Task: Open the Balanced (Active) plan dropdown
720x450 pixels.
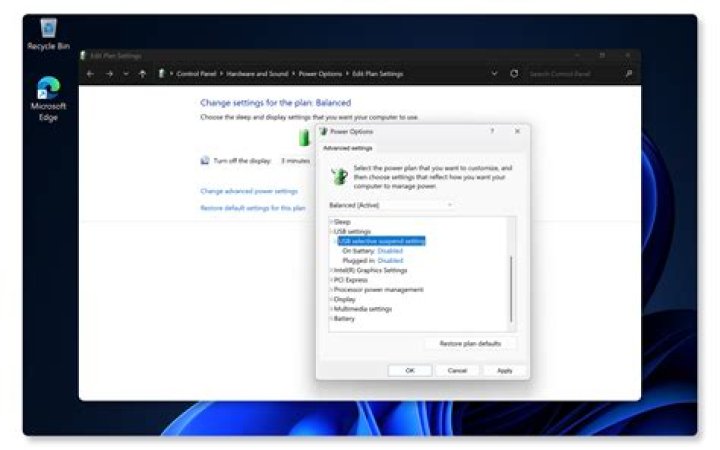Action: 391,205
